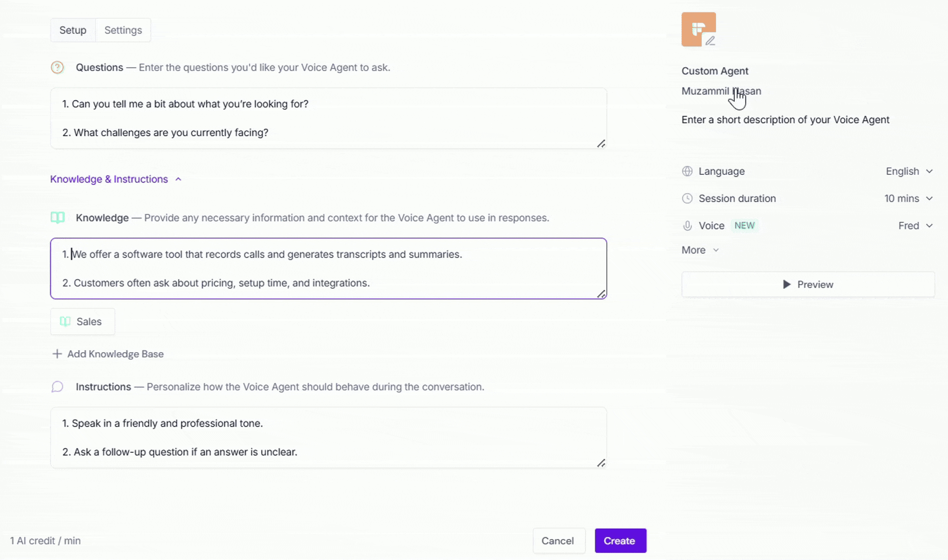Edit avatar using the pencil icon
Viewport: 948px width, 560px height.
coord(710,41)
